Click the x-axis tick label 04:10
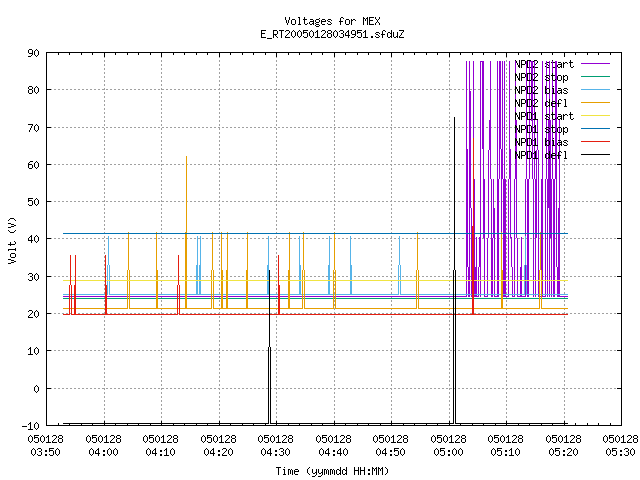Viewport: 640px width, 480px height. tap(160, 452)
